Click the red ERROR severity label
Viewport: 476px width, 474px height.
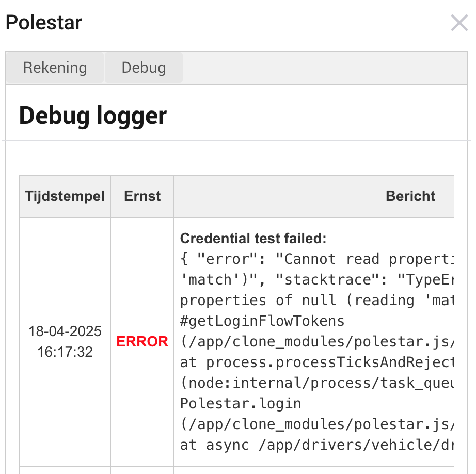(x=142, y=342)
